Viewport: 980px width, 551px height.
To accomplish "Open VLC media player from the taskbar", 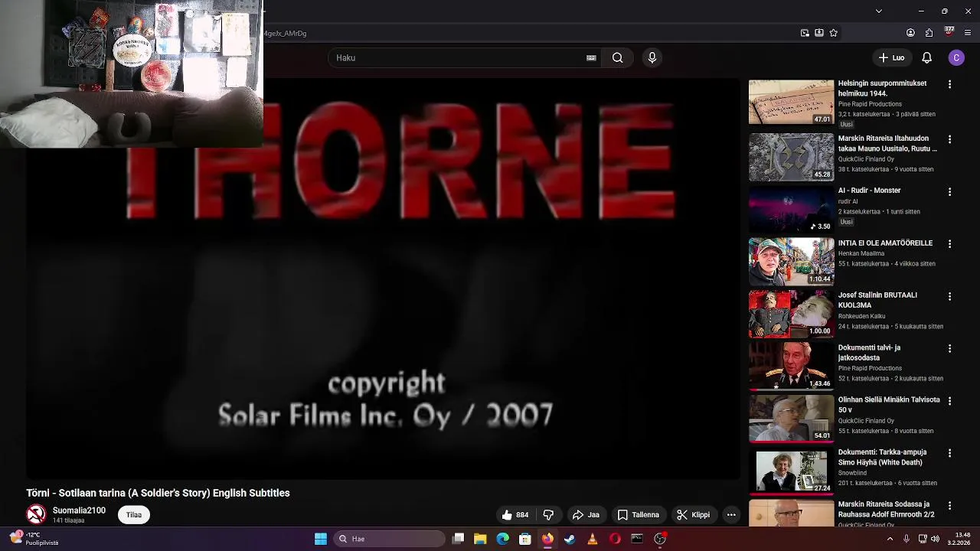I will point(592,539).
